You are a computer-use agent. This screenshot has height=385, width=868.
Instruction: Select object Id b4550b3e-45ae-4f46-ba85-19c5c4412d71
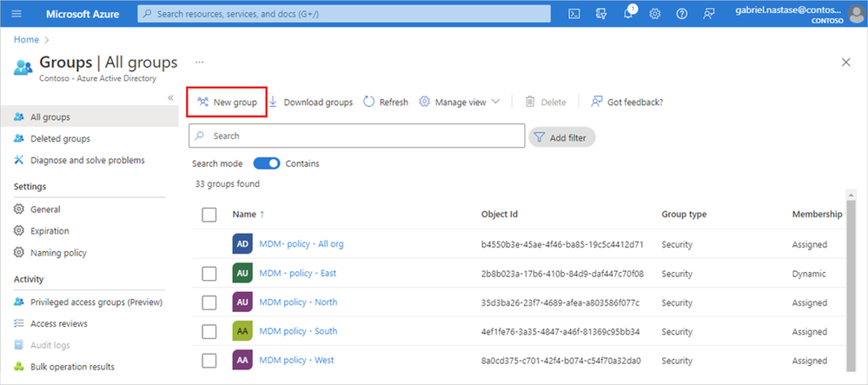coord(562,244)
